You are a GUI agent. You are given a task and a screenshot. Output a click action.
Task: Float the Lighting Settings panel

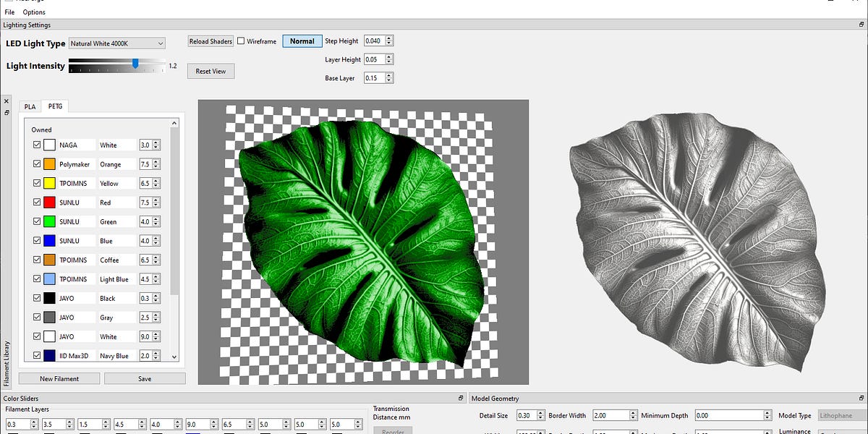[861, 25]
